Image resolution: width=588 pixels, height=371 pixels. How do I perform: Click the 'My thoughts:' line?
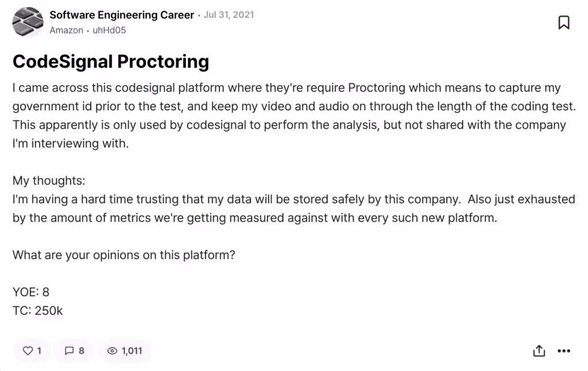tap(49, 180)
